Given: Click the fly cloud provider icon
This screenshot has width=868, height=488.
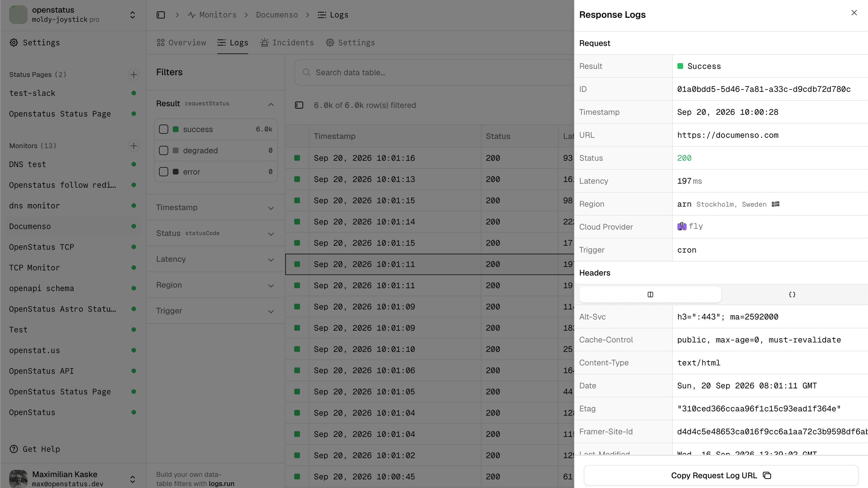Looking at the screenshot, I should pyautogui.click(x=682, y=226).
